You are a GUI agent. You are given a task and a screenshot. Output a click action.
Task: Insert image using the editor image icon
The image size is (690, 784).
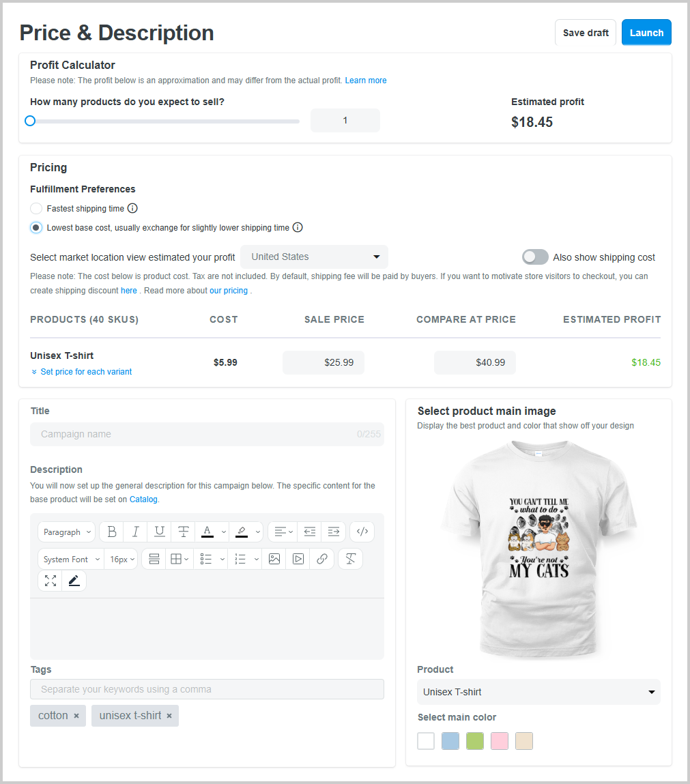(x=274, y=559)
